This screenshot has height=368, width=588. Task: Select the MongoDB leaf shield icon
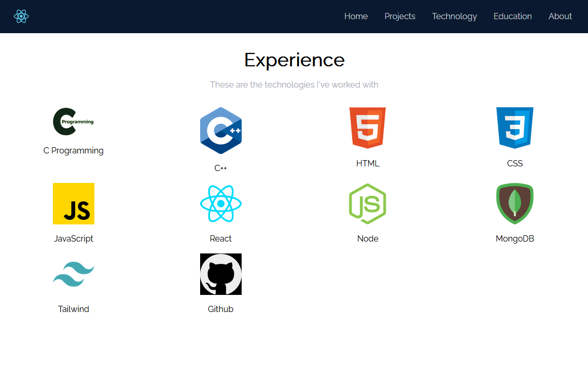515,204
